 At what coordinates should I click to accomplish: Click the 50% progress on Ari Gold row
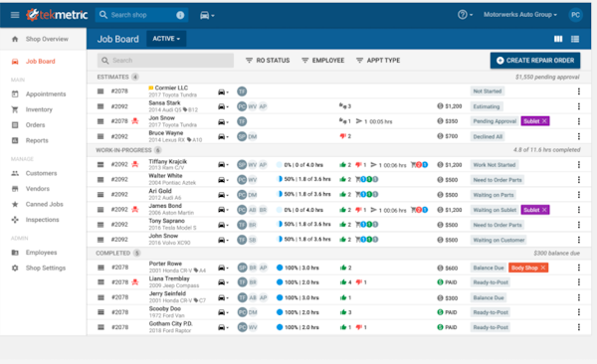click(303, 194)
